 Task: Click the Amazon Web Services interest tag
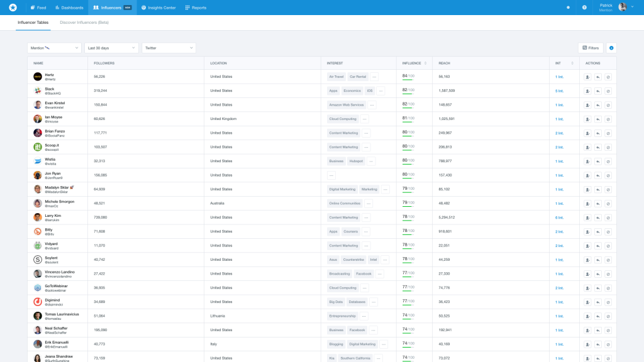tap(347, 105)
